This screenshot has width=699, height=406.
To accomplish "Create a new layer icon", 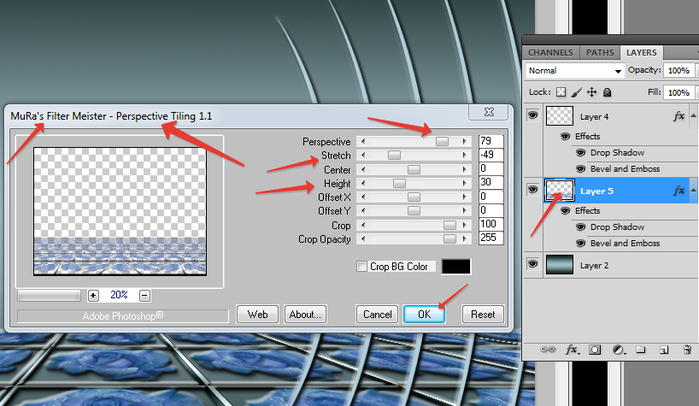I will coord(664,350).
